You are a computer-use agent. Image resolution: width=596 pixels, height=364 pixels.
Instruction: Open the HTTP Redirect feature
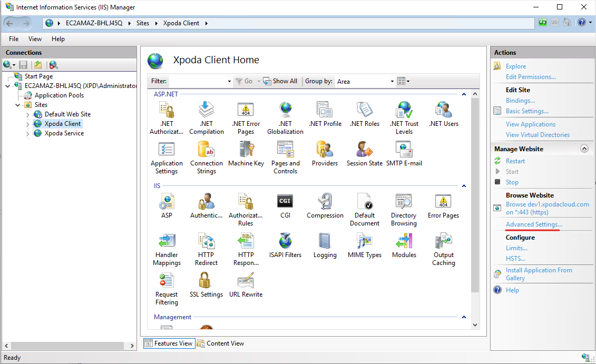pyautogui.click(x=207, y=249)
